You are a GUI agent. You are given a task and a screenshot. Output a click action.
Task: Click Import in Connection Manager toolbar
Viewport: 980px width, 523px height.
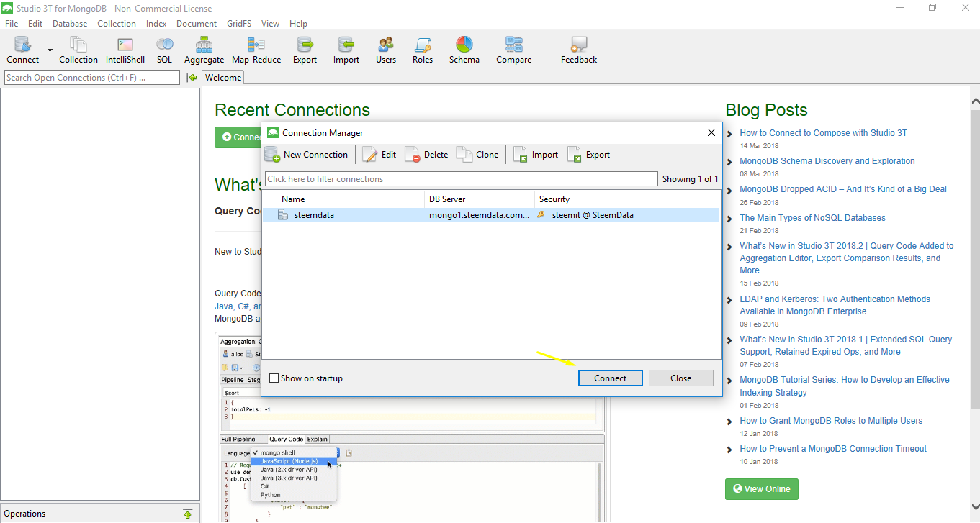tap(536, 154)
